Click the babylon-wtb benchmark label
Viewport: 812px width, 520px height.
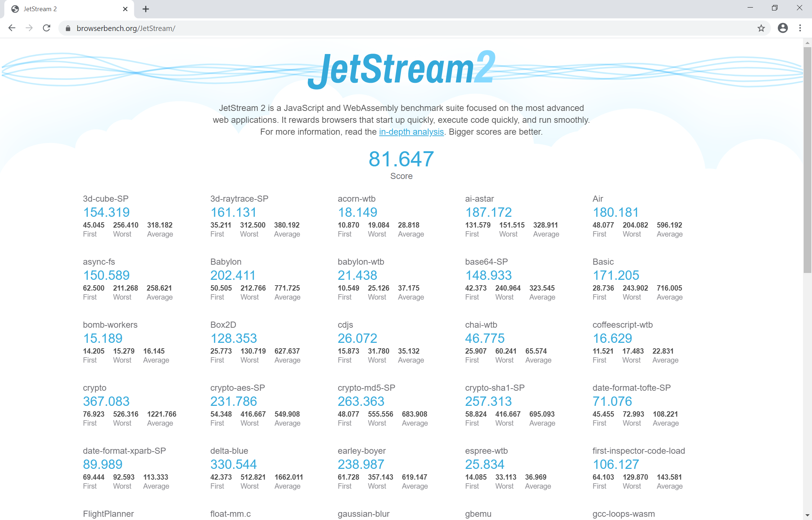(361, 262)
